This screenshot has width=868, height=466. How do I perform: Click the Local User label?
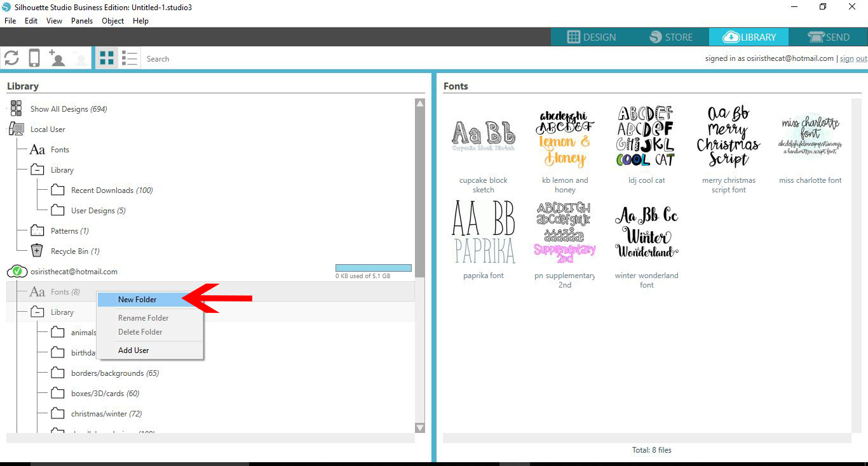48,130
